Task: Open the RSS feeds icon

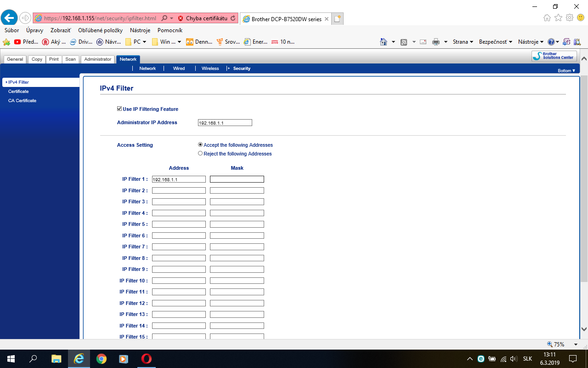Action: (404, 42)
